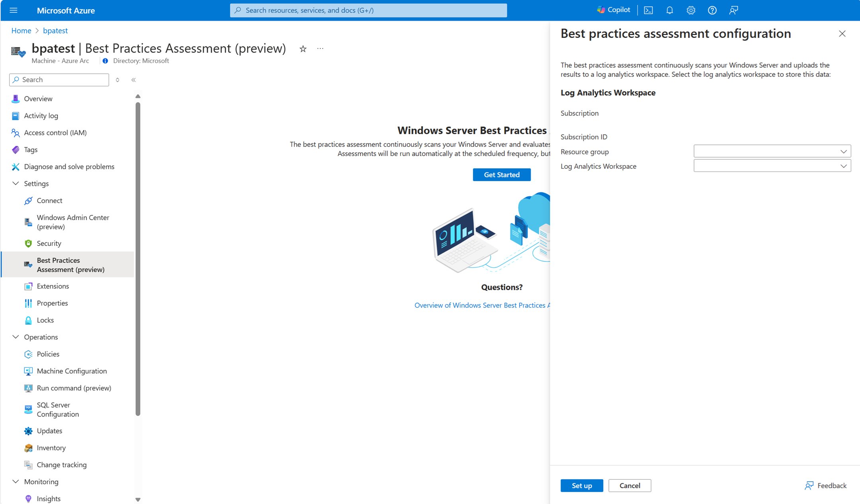Open Security under Settings

[49, 243]
